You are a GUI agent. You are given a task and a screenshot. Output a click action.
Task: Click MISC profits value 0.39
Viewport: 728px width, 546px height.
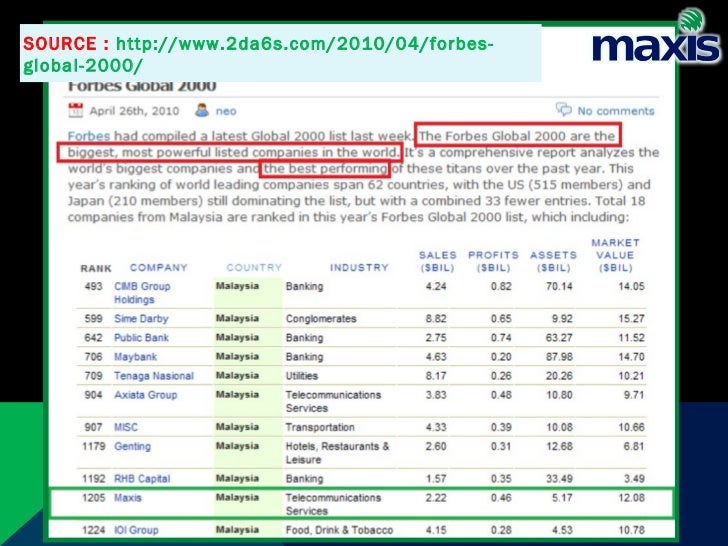501,427
